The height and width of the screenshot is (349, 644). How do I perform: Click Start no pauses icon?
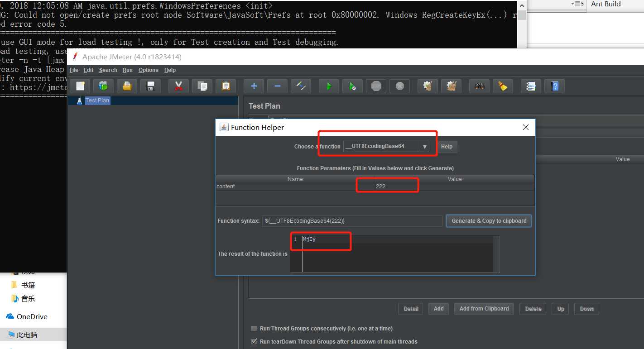(x=353, y=86)
